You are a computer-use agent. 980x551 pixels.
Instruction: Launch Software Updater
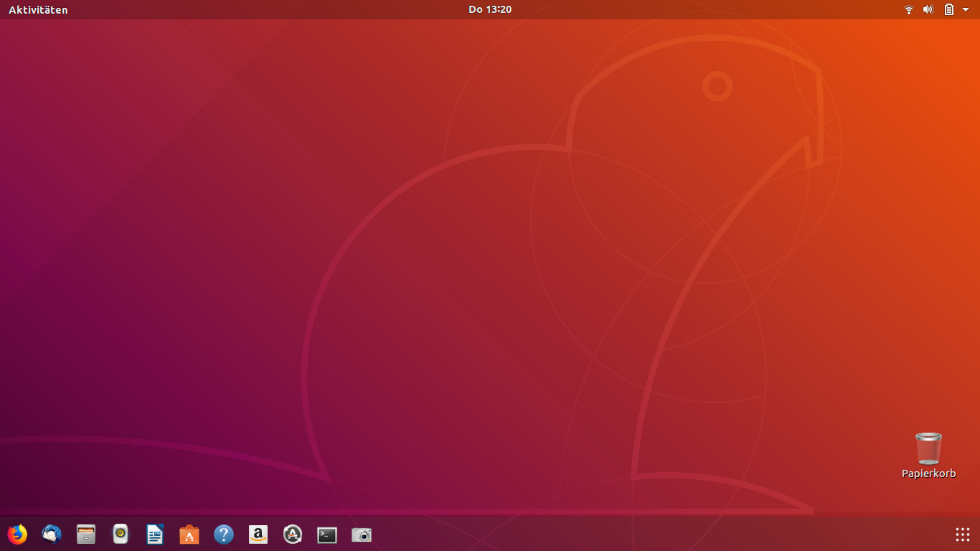click(293, 534)
